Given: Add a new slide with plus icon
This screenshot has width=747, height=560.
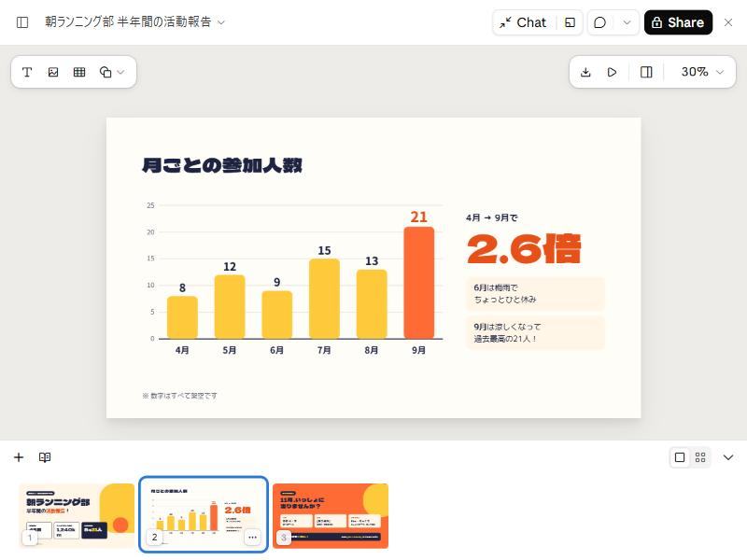Looking at the screenshot, I should coord(19,457).
